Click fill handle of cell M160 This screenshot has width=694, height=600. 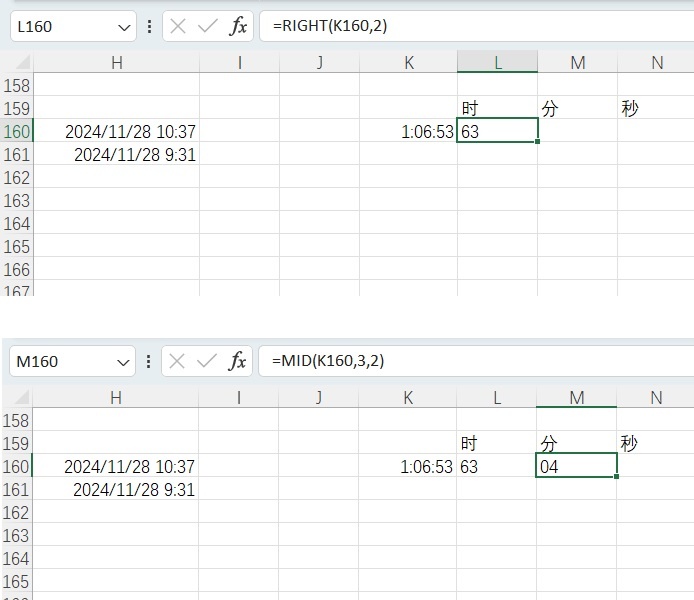pos(617,477)
